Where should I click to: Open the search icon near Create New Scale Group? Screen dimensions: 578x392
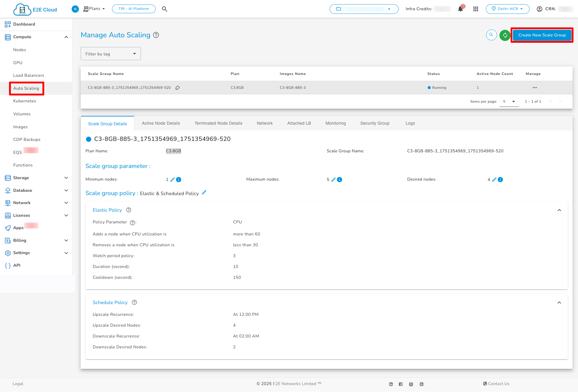(x=491, y=35)
